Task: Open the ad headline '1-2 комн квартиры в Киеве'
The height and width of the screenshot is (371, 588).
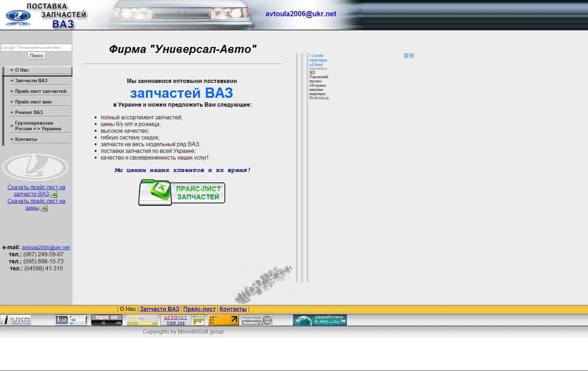Action: 318,60
